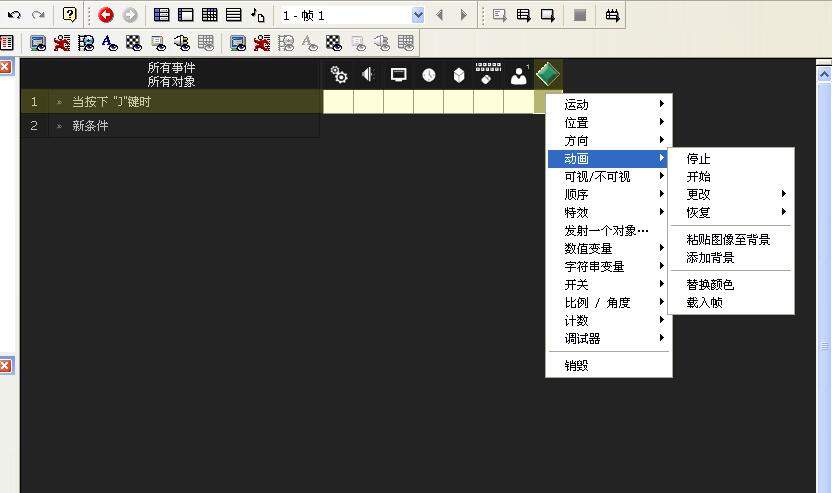
Task: Expand the 更改 submenu
Action: coord(731,194)
